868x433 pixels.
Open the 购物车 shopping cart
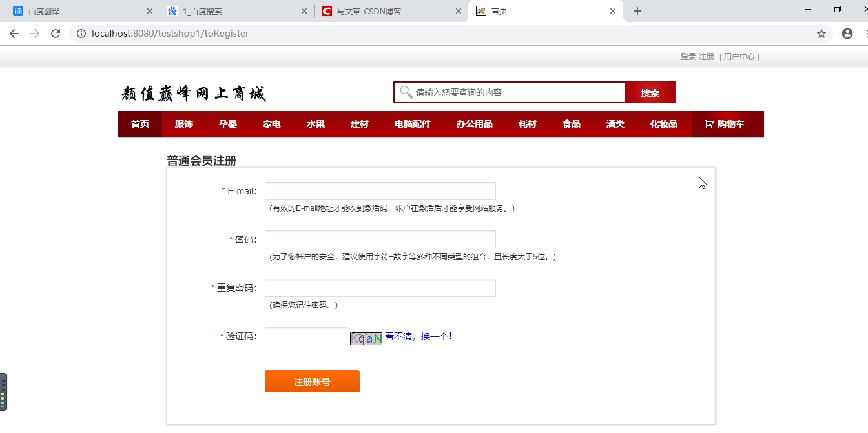tap(725, 124)
